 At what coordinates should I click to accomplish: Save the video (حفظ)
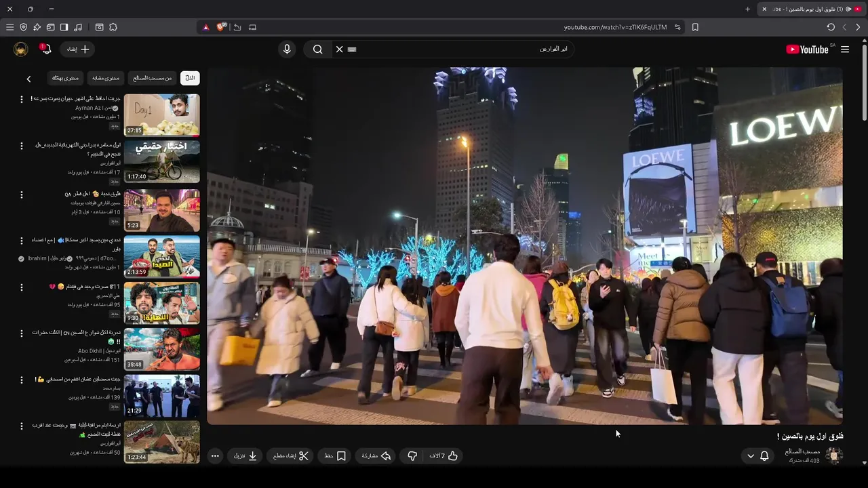click(335, 456)
